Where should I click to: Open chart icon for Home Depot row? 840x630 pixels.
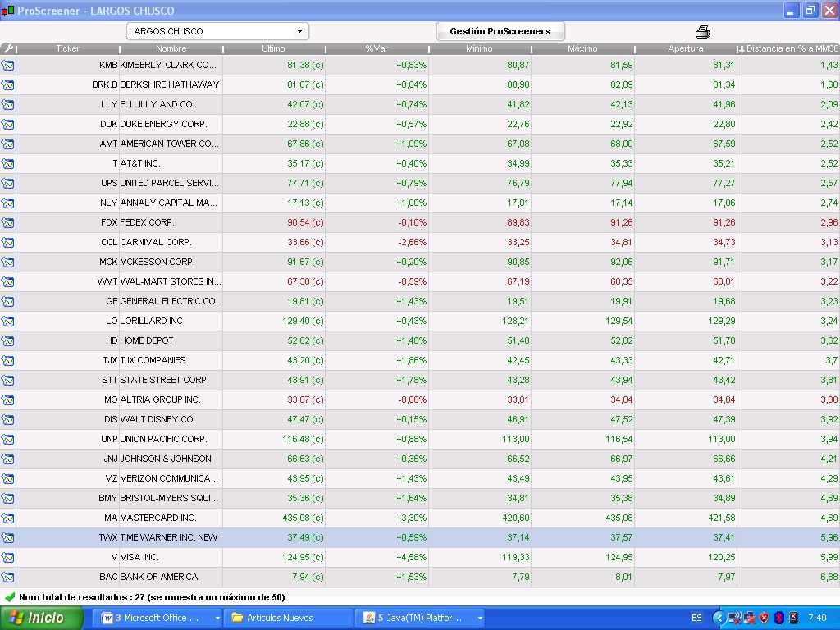pos(8,340)
